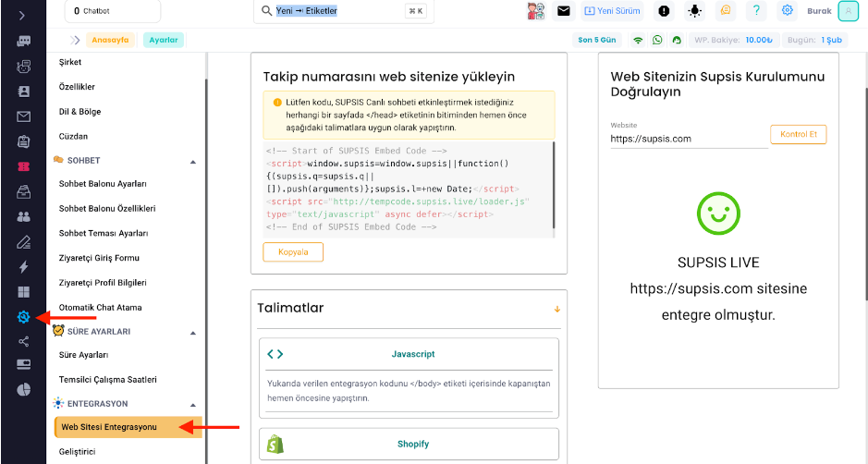Expand the Shopify instructions
The width and height of the screenshot is (868, 464).
(x=410, y=444)
